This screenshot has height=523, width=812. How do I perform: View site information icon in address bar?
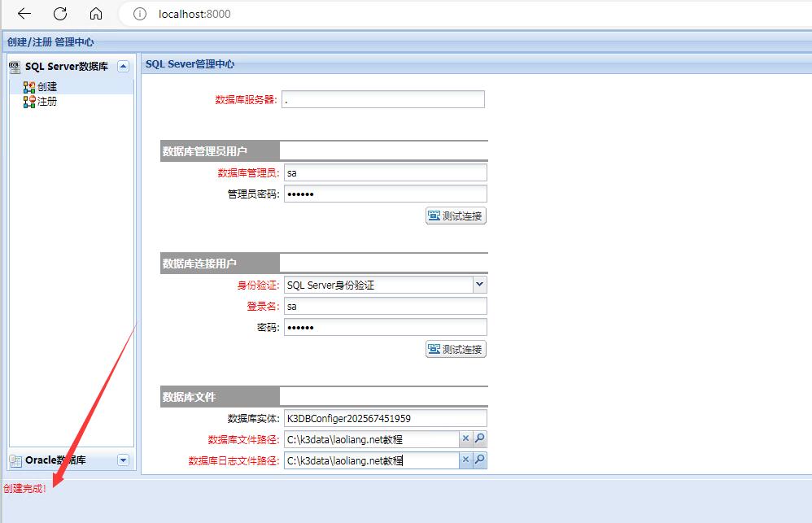pyautogui.click(x=140, y=14)
